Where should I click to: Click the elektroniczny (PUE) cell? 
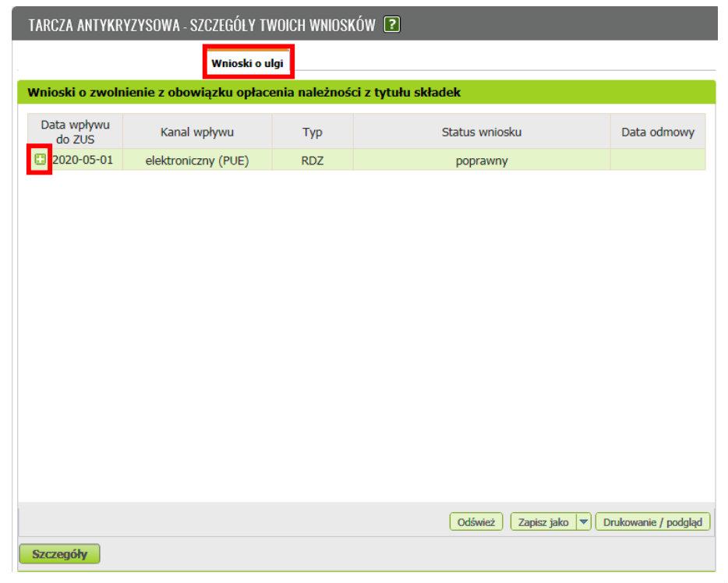(196, 161)
